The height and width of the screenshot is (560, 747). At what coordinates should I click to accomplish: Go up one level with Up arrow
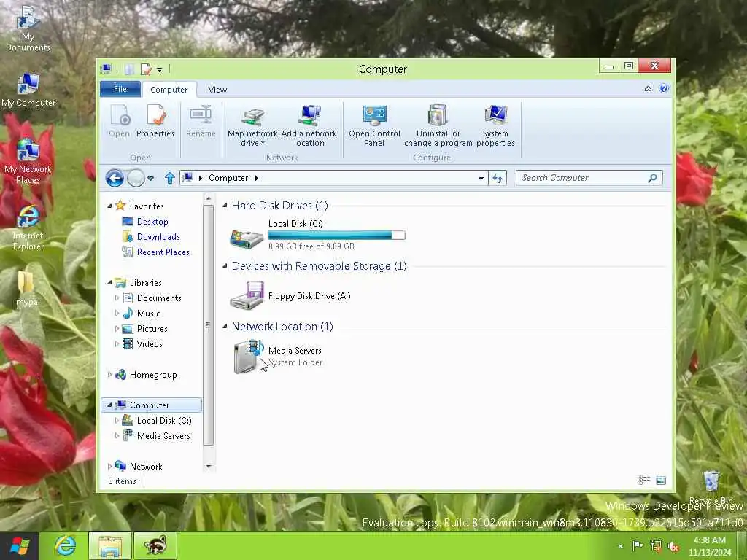click(169, 178)
